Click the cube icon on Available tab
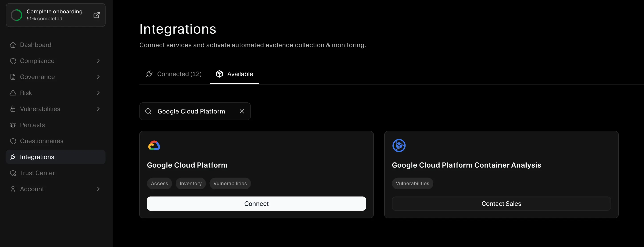 [x=219, y=74]
